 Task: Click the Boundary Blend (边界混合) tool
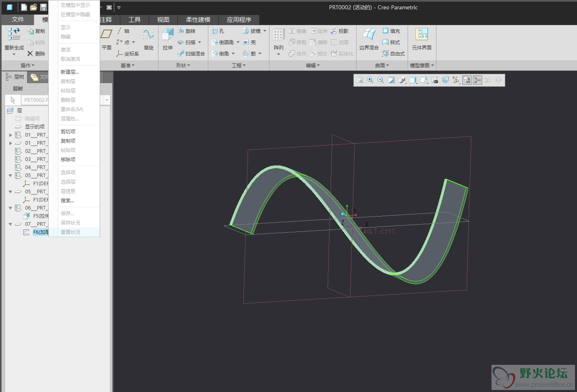(369, 39)
